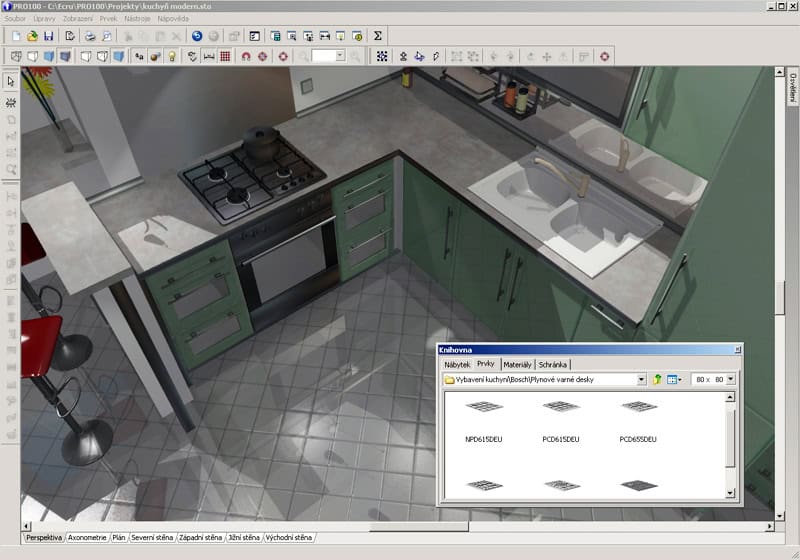800x560 pixels.
Task: Open the library view mode dropdown
Action: 677,380
